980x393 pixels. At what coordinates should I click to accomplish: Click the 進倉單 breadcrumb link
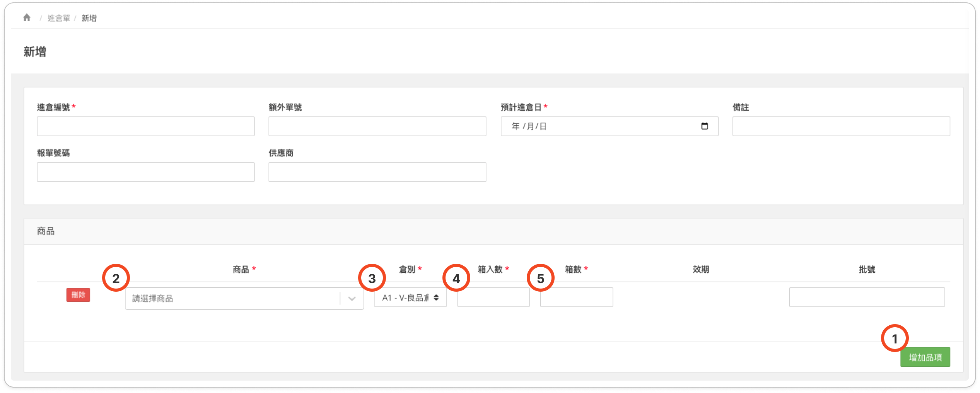(59, 18)
